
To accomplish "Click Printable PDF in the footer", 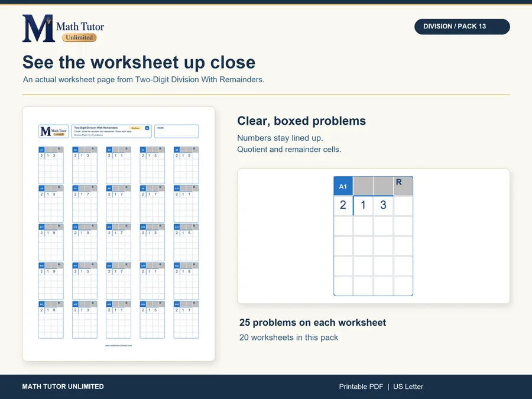I will click(x=361, y=387).
